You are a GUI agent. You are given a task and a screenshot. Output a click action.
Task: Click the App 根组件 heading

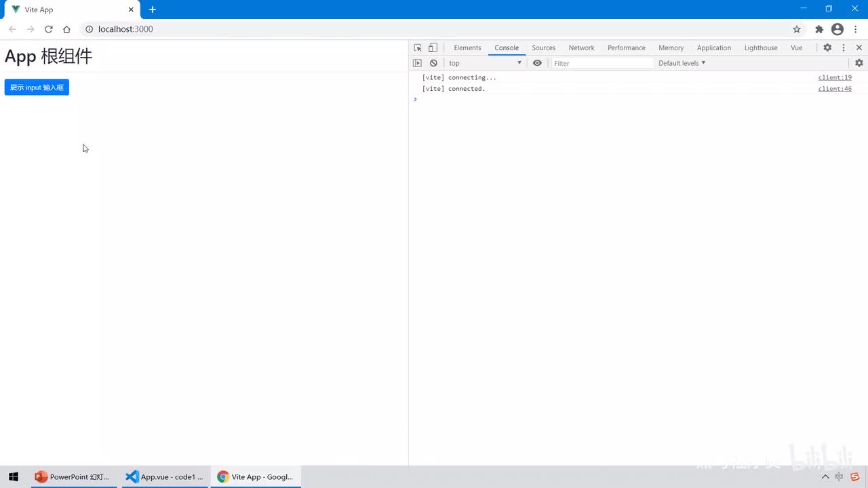(48, 56)
